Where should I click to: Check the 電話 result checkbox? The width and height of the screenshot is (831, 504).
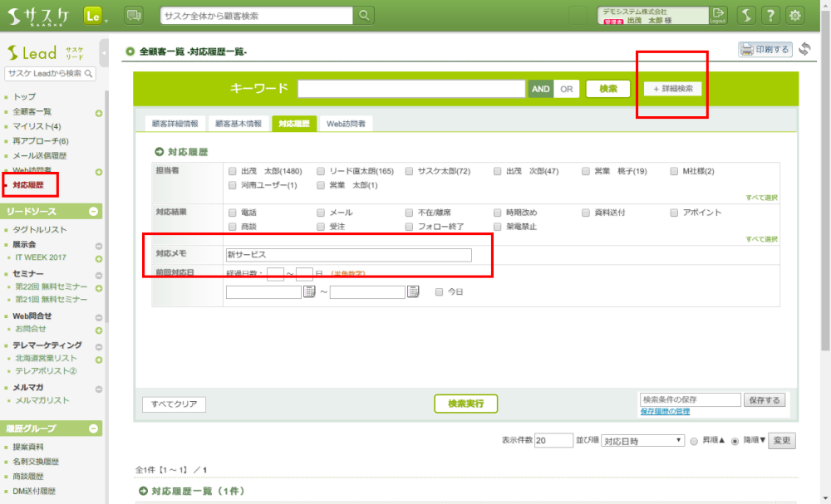(233, 213)
